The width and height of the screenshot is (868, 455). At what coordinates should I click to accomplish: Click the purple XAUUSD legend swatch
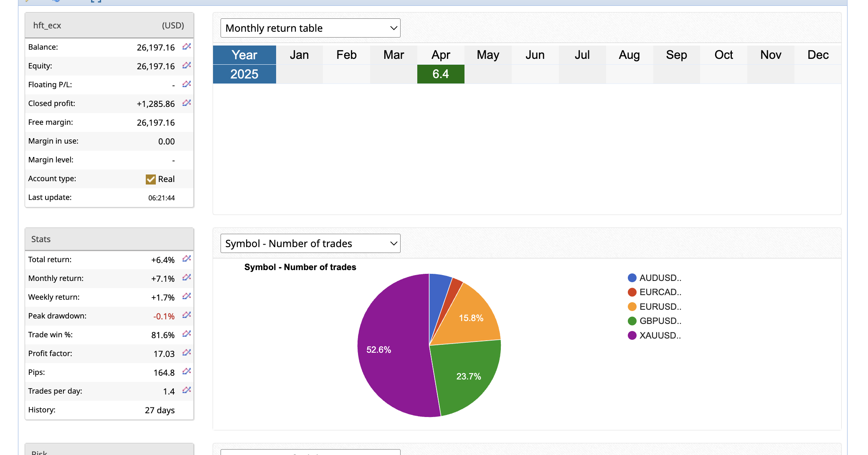coord(632,336)
